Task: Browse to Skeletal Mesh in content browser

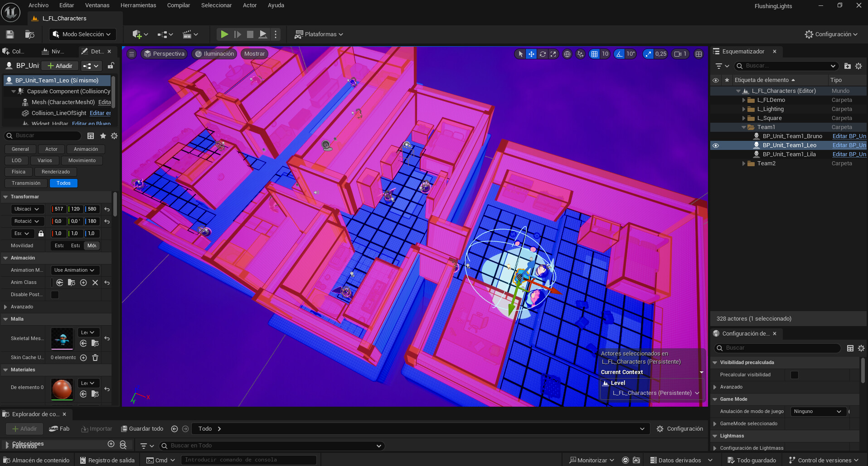Action: point(95,343)
